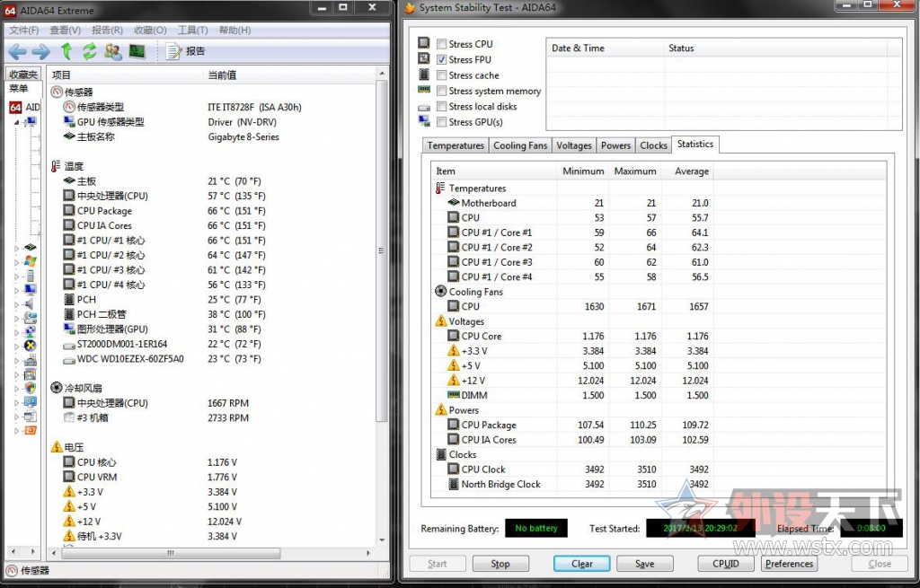Click the local disks drive icon

(x=424, y=108)
